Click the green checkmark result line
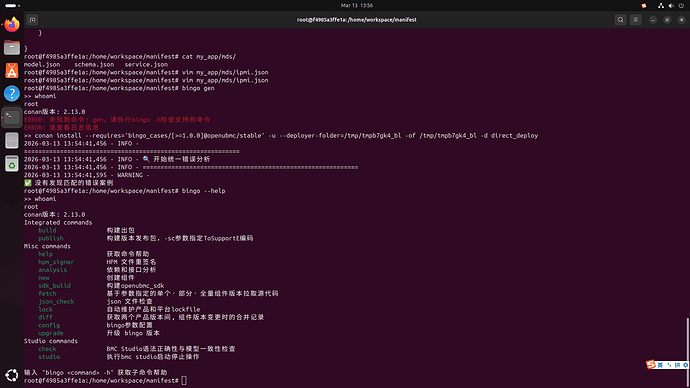690x388 pixels. (69, 183)
